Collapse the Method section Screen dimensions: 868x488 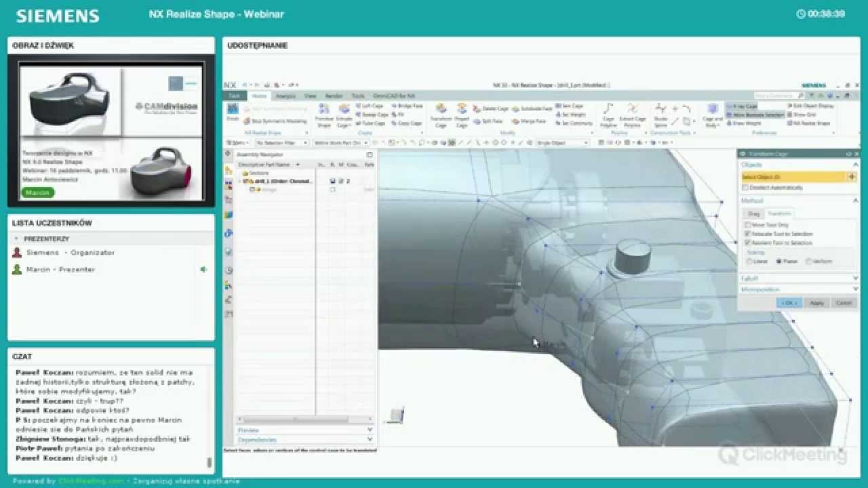(855, 201)
